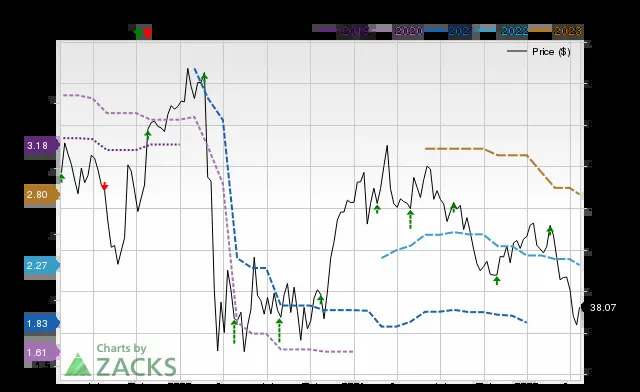Select the 2023 estimate legend entry
Image resolution: width=640 pixels, height=392 pixels.
coord(556,31)
